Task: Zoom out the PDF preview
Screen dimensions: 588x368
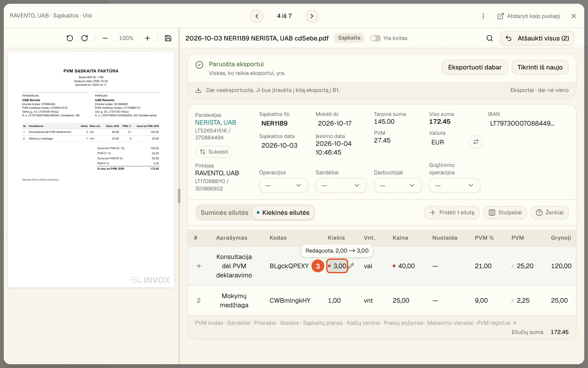Action: click(105, 38)
